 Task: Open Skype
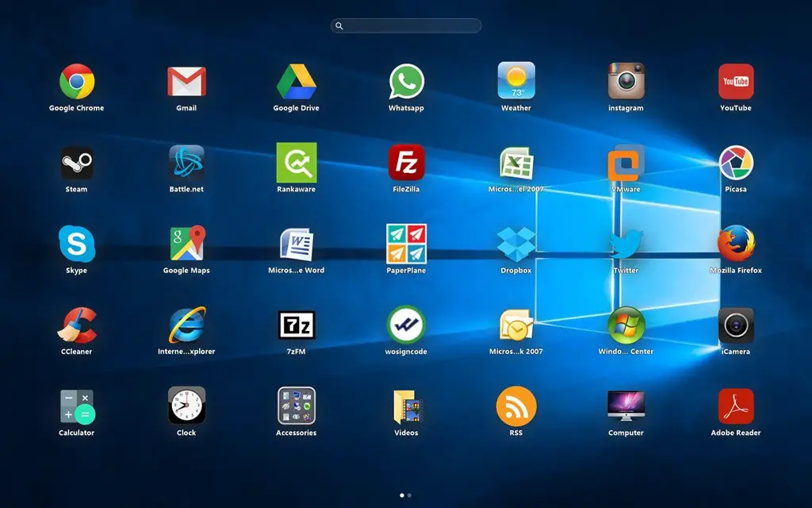pos(77,244)
